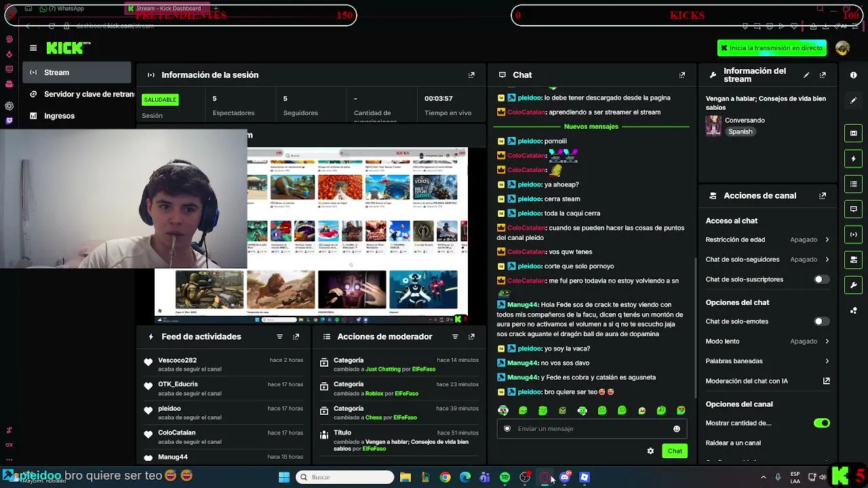868x488 pixels.
Task: Toggle Chat de solo-emotes switch
Action: pos(821,321)
